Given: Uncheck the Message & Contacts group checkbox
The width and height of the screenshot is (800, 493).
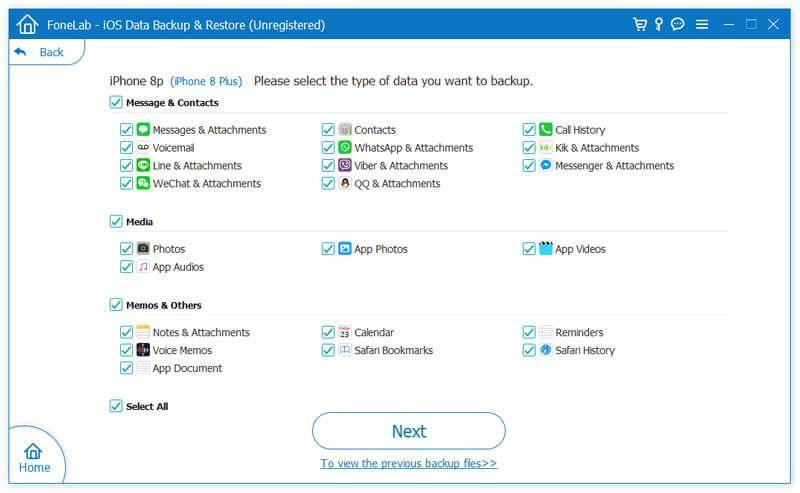Looking at the screenshot, I should [x=116, y=102].
